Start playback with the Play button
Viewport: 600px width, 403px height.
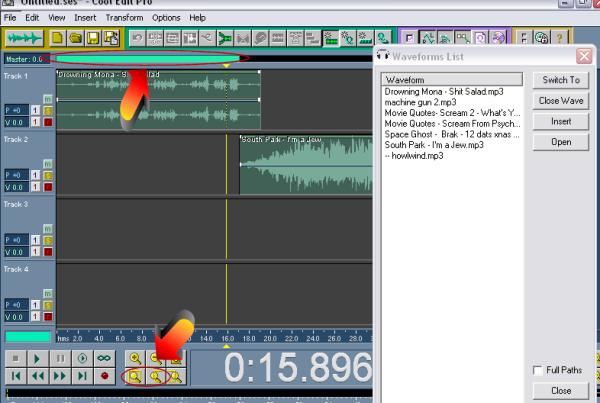coord(38,359)
